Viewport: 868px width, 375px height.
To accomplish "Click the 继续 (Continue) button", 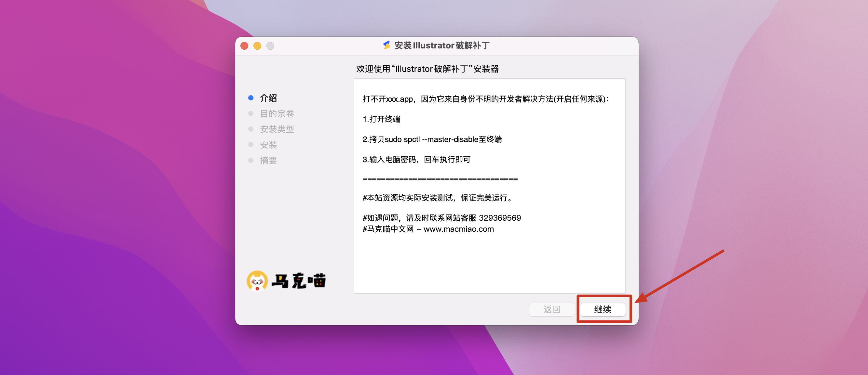I will point(602,309).
